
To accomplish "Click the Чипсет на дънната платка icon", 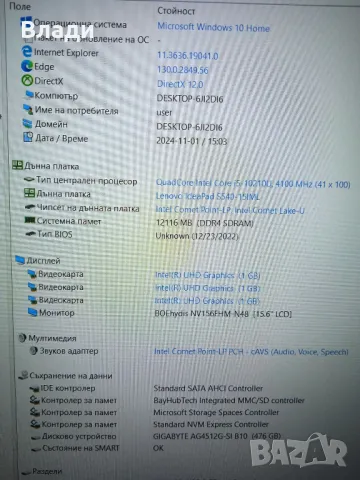I will click(x=30, y=207).
